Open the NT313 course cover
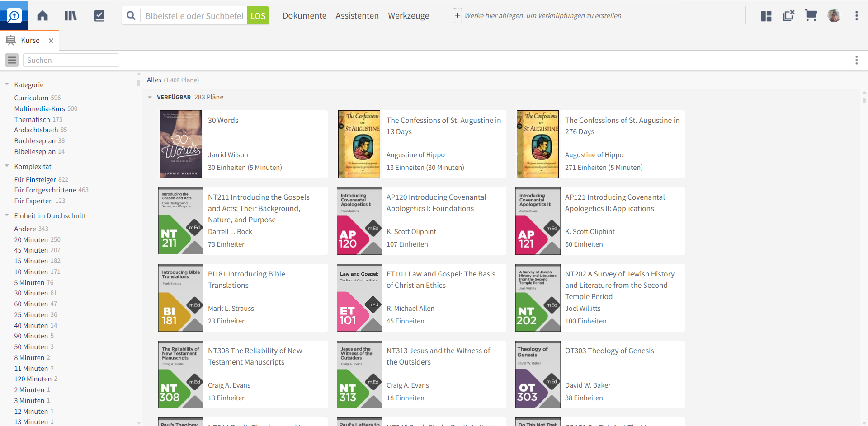Viewport: 868px width, 426px height. click(x=359, y=375)
